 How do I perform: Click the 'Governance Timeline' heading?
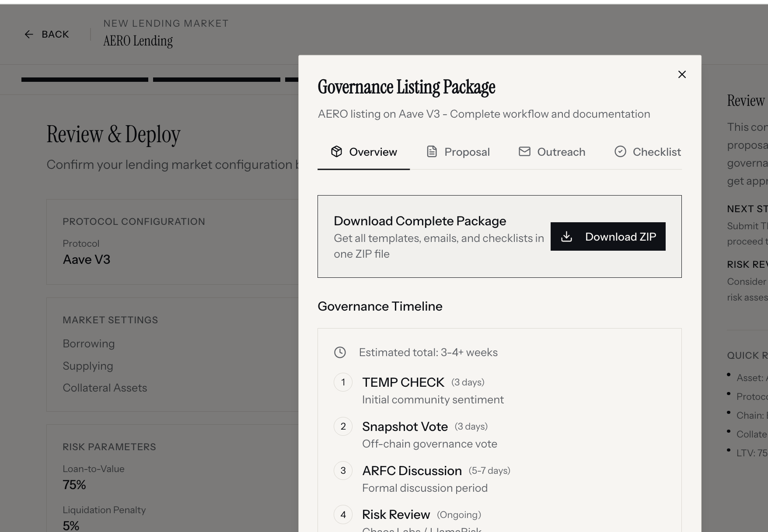click(380, 306)
